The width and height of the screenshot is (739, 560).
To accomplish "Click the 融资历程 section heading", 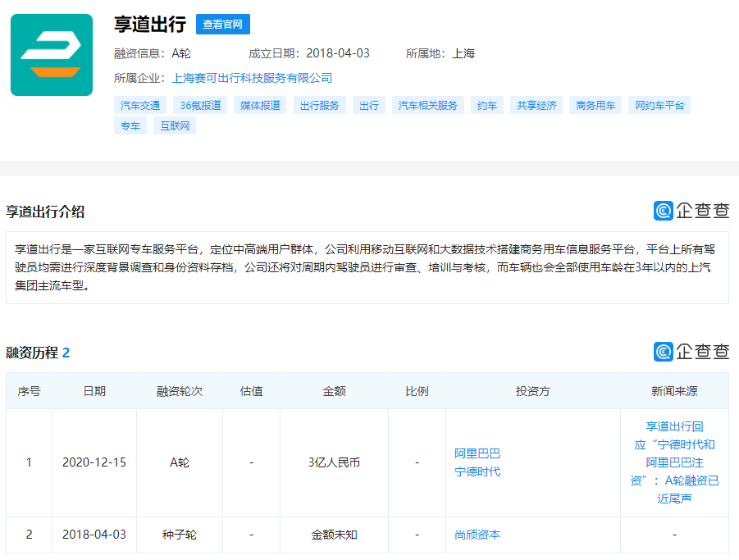I will point(34,353).
